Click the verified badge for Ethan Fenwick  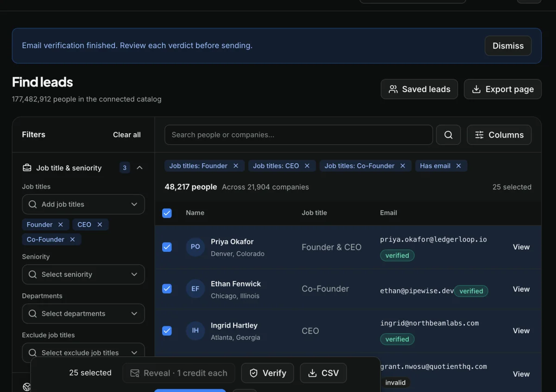471,291
